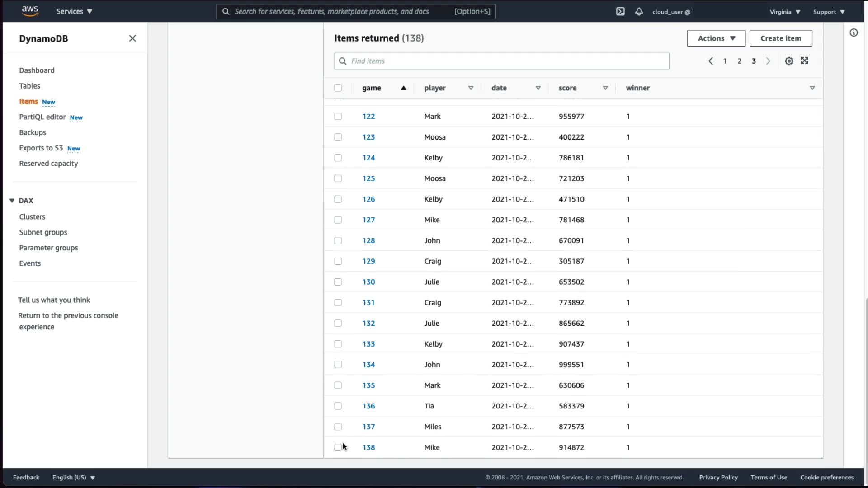Open the Virginia region selector

tap(785, 12)
